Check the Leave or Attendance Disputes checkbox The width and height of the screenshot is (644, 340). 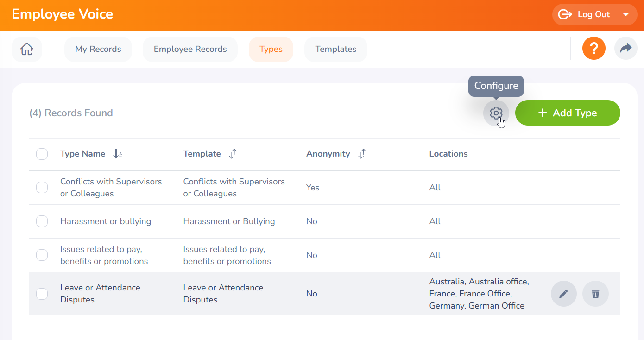pos(42,294)
